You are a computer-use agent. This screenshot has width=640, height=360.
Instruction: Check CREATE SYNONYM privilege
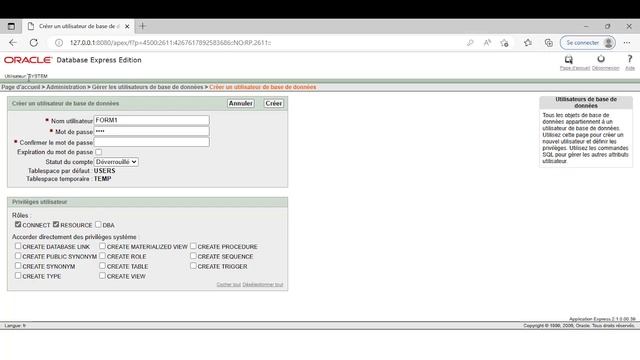[x=18, y=266]
